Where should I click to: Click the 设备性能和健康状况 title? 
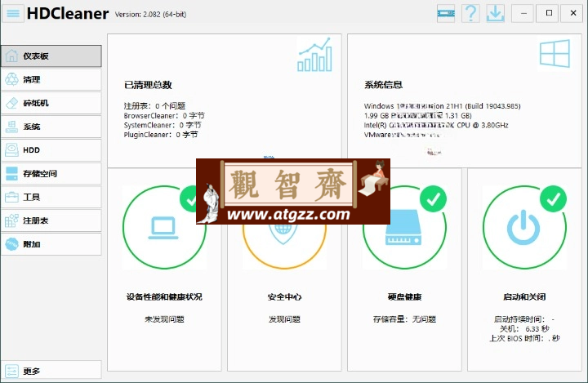[164, 296]
